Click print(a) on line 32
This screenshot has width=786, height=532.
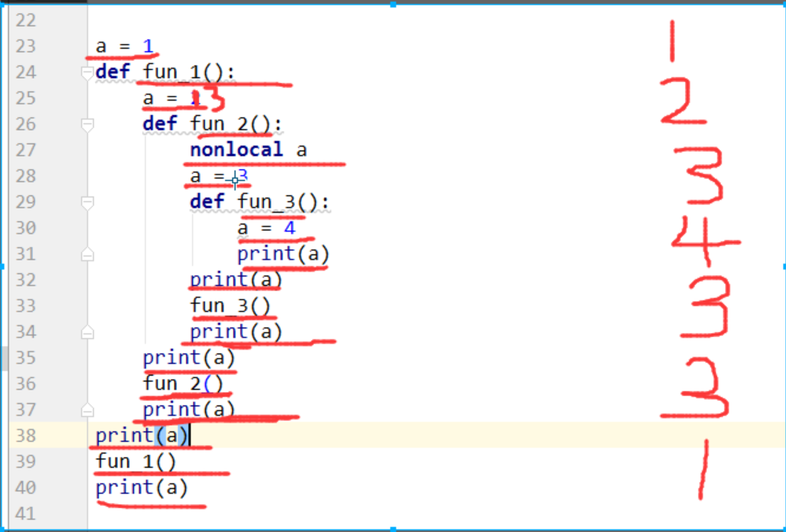click(236, 280)
